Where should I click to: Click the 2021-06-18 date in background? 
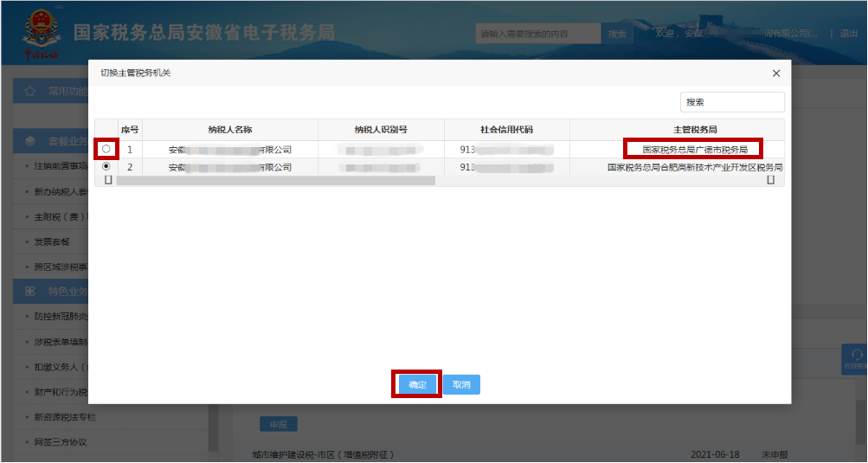pyautogui.click(x=715, y=454)
